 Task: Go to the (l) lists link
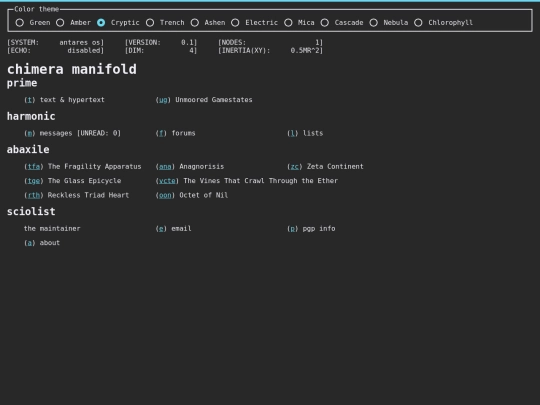point(293,133)
